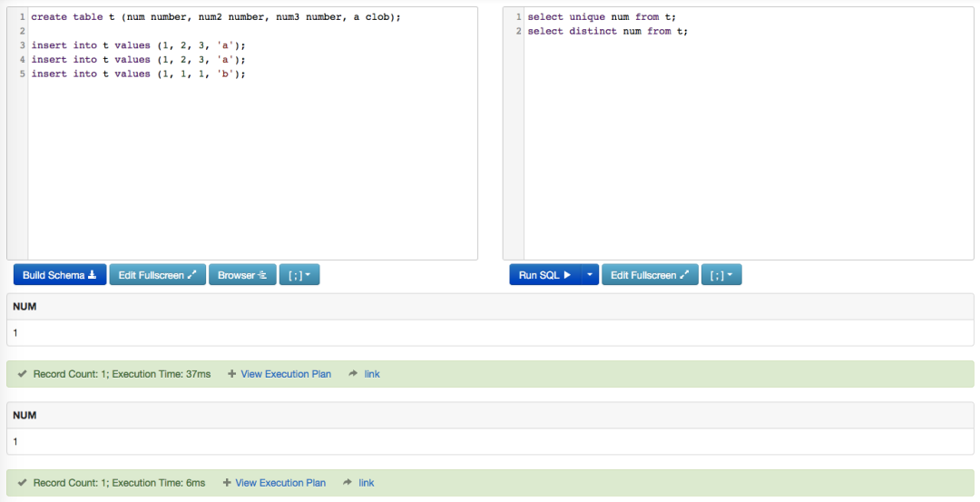The image size is (980, 502).
Task: Click the success checkmark in the 6ms result bar
Action: point(22,483)
